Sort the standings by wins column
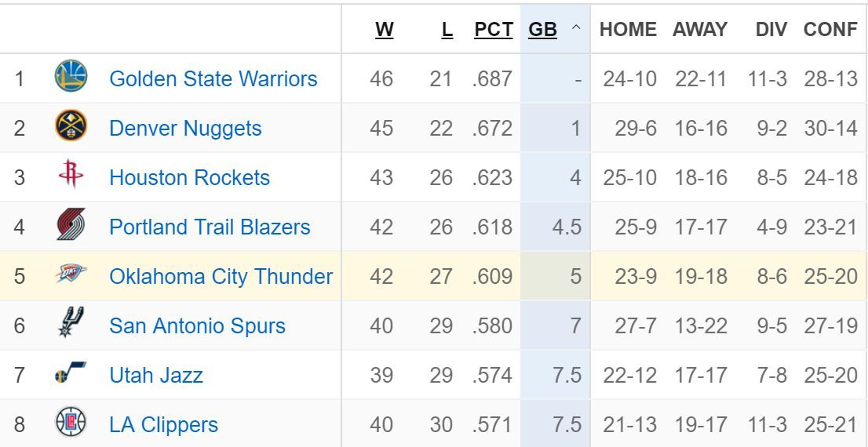This screenshot has width=868, height=447. click(x=385, y=30)
